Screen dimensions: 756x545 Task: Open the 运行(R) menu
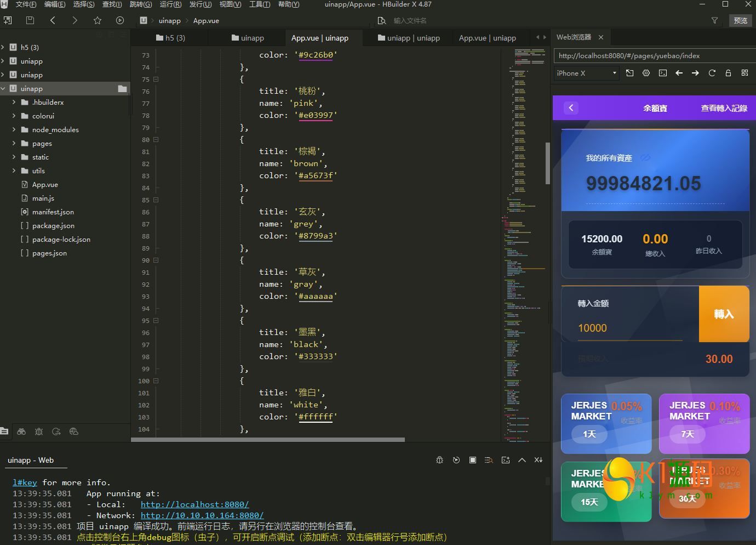[170, 4]
